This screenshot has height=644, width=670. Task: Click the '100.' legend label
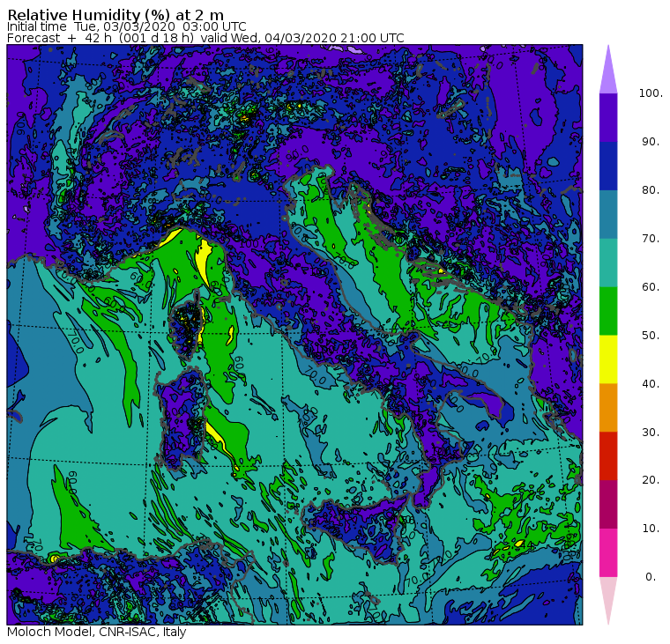pos(651,93)
